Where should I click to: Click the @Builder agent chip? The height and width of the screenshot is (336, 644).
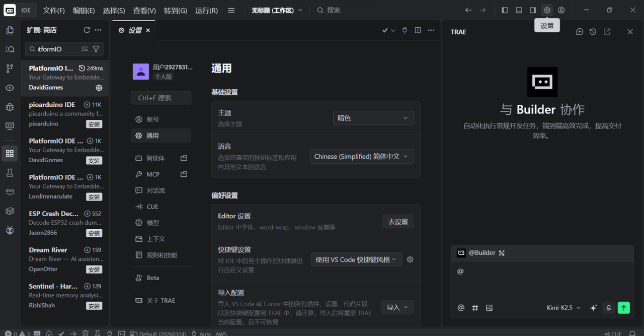[x=481, y=253]
